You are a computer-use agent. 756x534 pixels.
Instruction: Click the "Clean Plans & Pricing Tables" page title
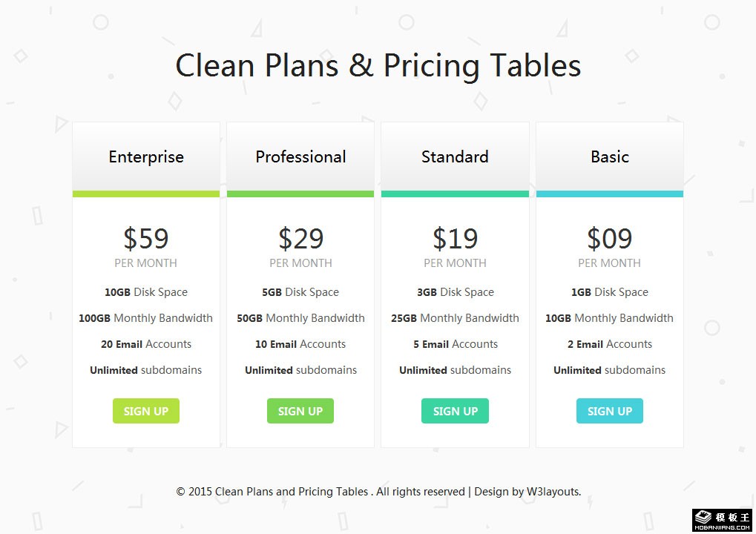(378, 65)
